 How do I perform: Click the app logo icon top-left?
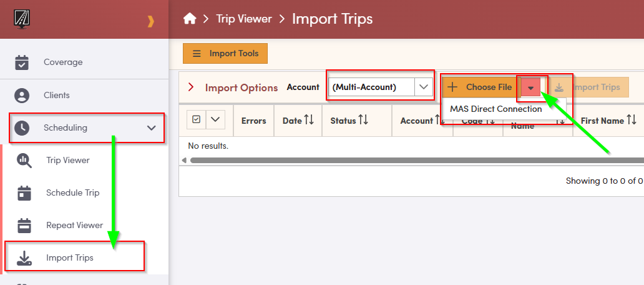(x=22, y=19)
